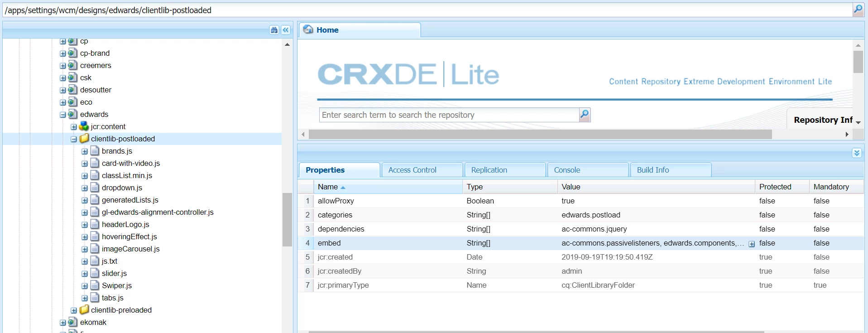Expand the brands.js tree node
Viewport: 868px width, 333px height.
[x=85, y=151]
